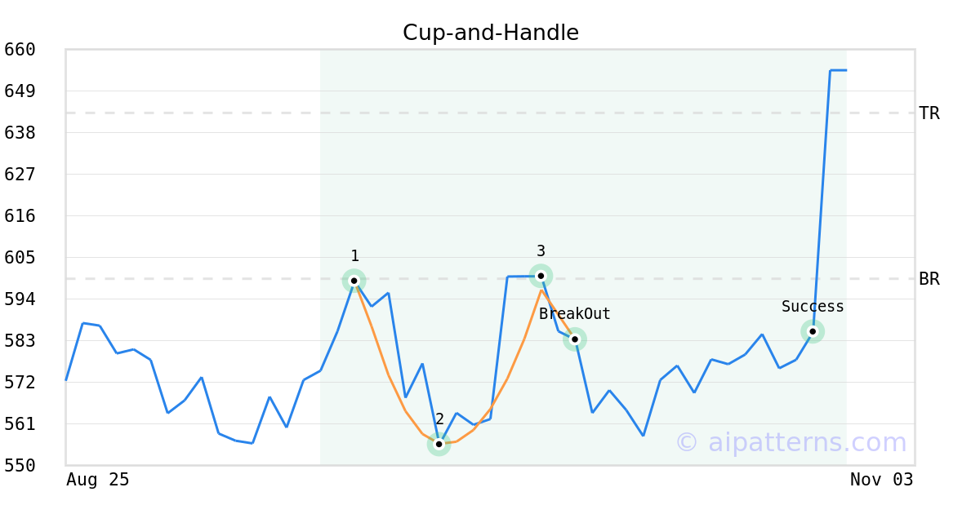The image size is (980, 514).
Task: Click the Cup-and-Handle chart title
Action: click(x=491, y=33)
